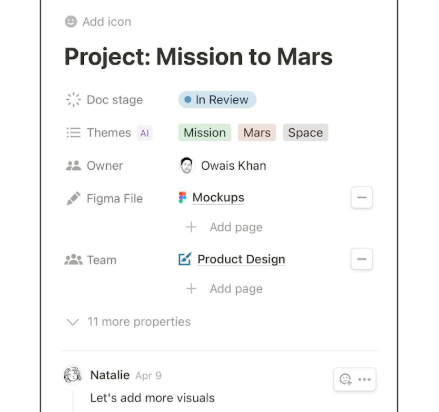Open the Product Design page link
The image size is (439, 412).
pos(241,259)
